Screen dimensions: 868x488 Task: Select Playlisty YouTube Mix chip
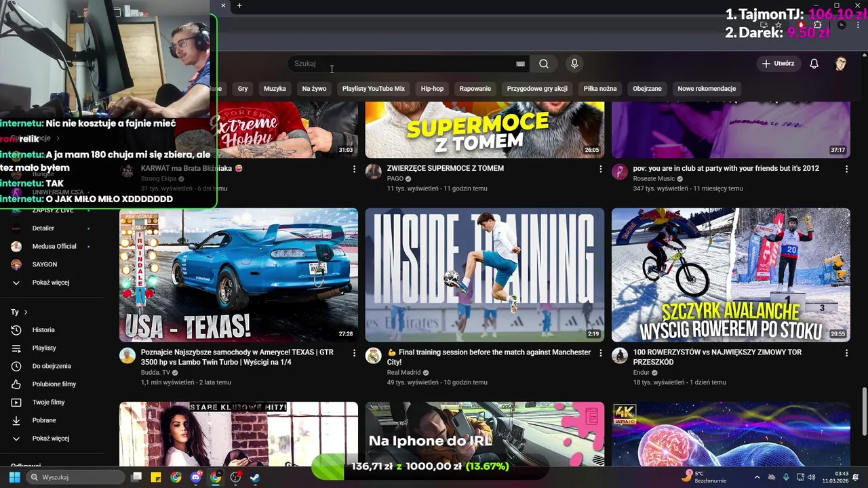(374, 89)
